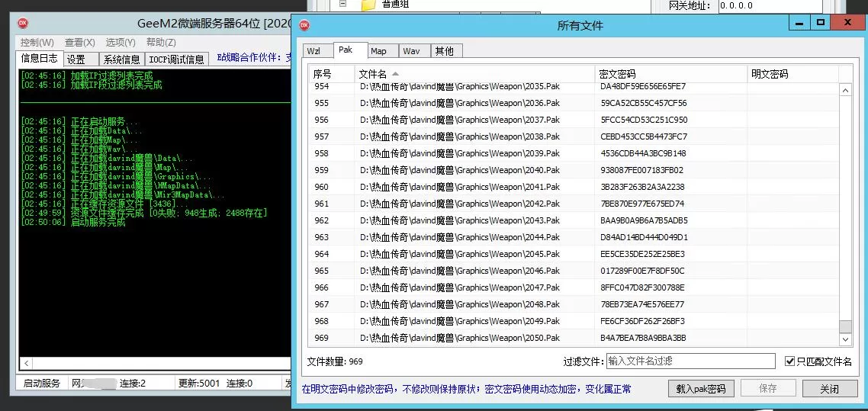Select the 2043.Pak row in the list

click(x=459, y=220)
